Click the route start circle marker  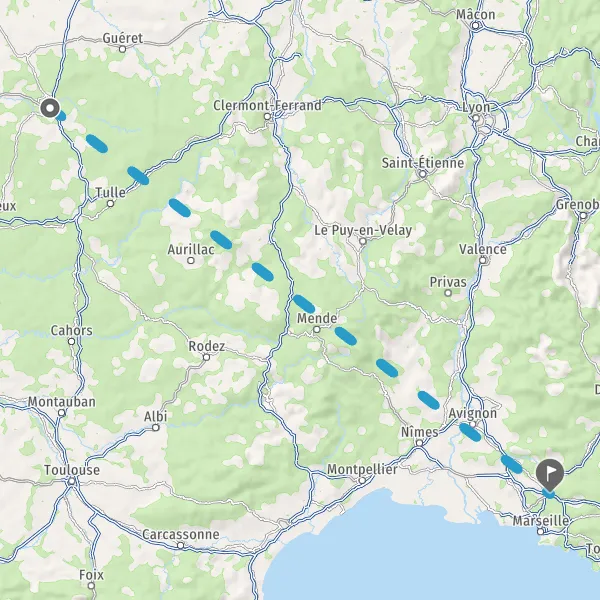coord(50,108)
